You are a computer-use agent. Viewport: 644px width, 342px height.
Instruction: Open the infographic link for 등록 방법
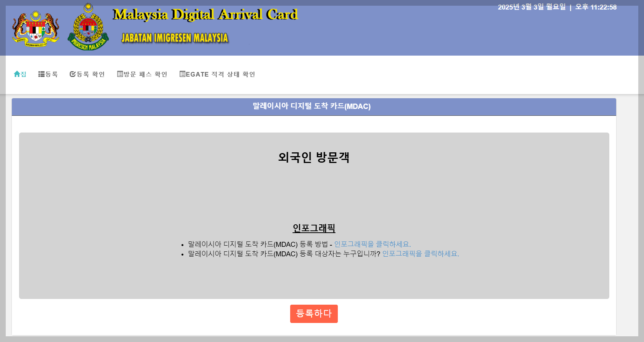click(x=373, y=244)
